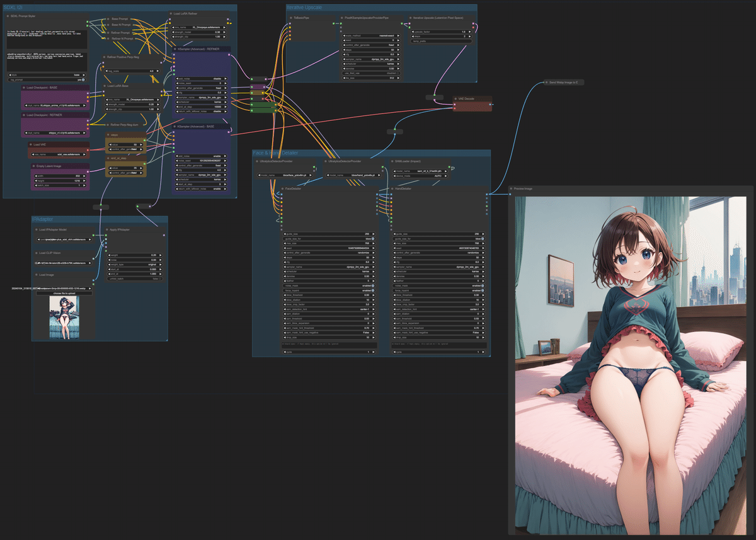Click the positive prompt text box in Prompt Styler
The image size is (756, 540).
(x=47, y=39)
